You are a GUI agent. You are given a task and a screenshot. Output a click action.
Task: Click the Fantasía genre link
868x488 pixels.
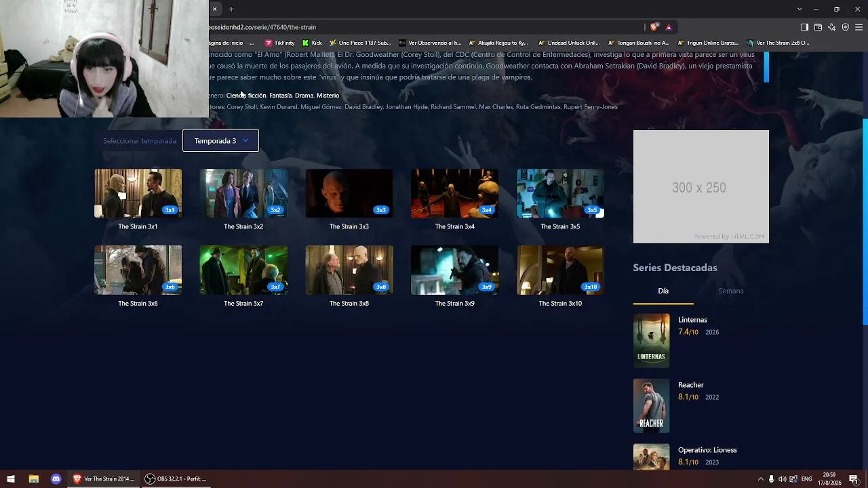[x=280, y=96]
